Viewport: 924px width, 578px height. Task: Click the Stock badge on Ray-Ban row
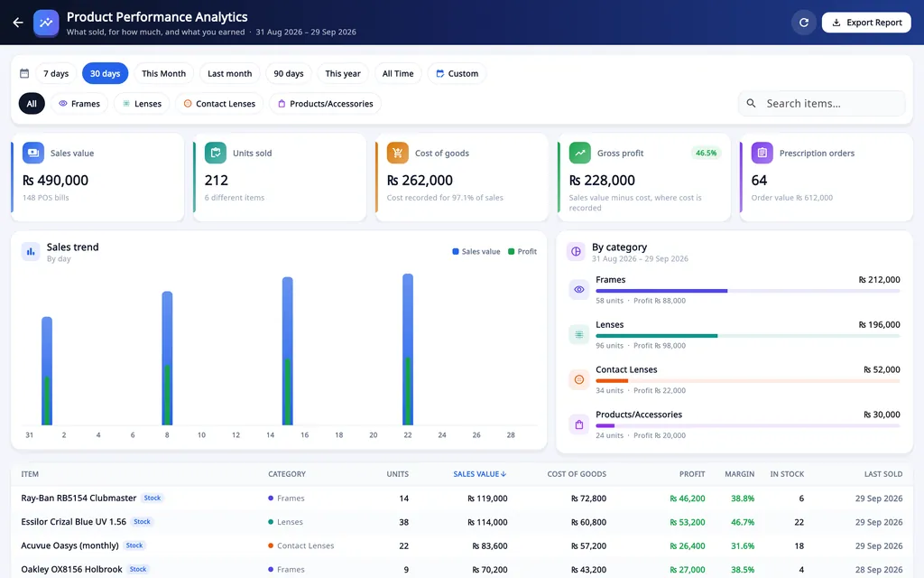tap(152, 498)
